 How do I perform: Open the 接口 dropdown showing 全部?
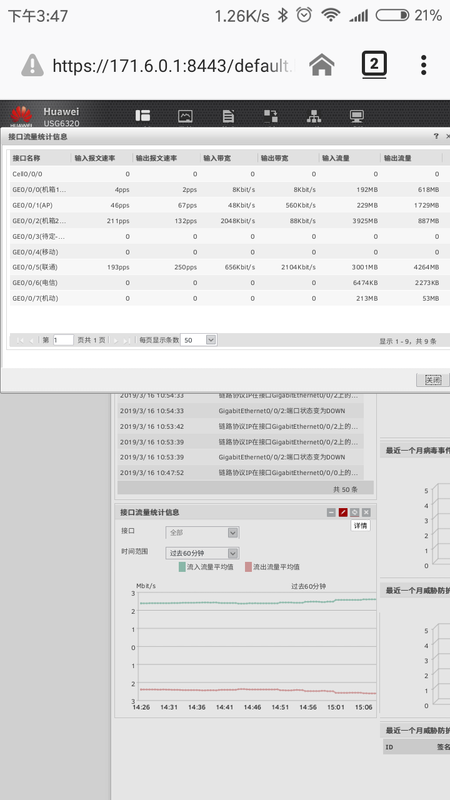203,533
